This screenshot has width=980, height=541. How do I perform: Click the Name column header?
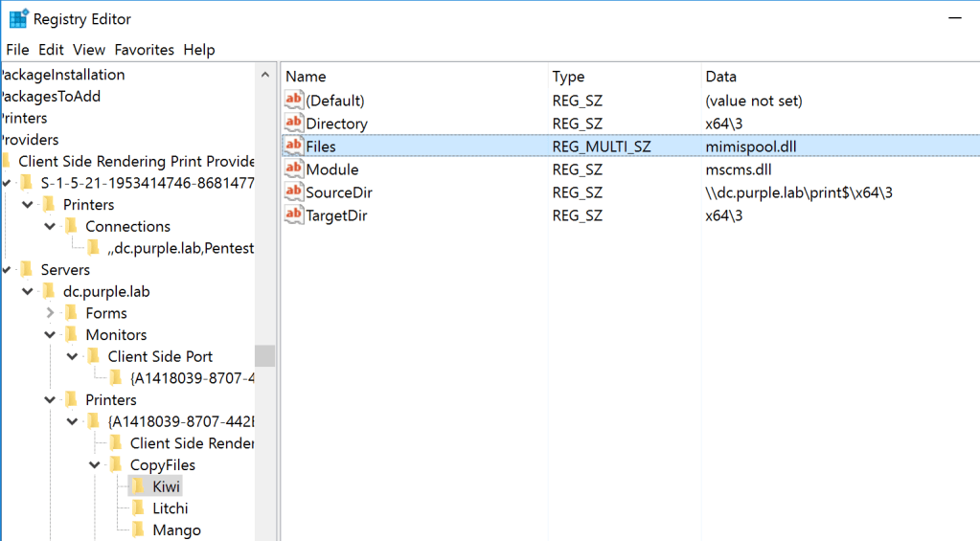pyautogui.click(x=307, y=77)
